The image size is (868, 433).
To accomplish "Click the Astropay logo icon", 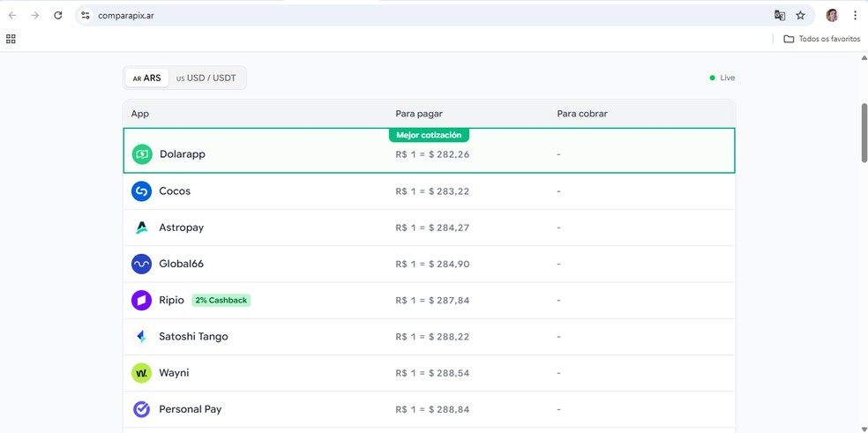I will pyautogui.click(x=141, y=228).
